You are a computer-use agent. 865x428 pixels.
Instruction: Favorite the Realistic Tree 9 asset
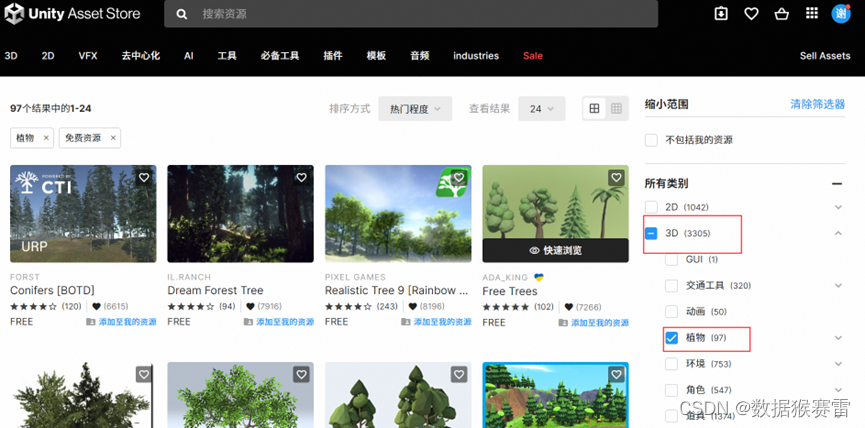tap(459, 178)
